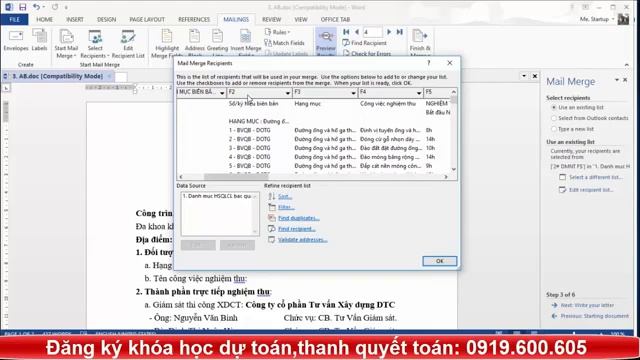Click Find Recipient in ribbon
Viewport: 640px width, 360px height.
tap(364, 43)
